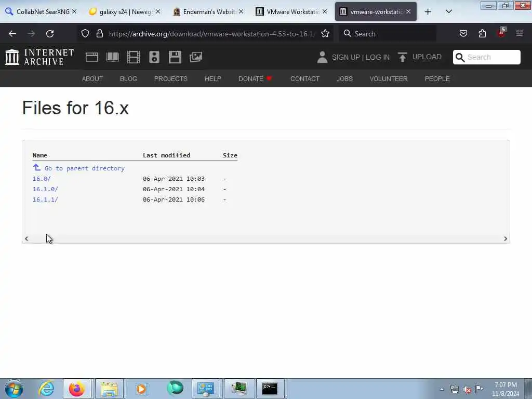The image size is (532, 399).
Task: Bookmark this page with star icon
Action: [325, 34]
